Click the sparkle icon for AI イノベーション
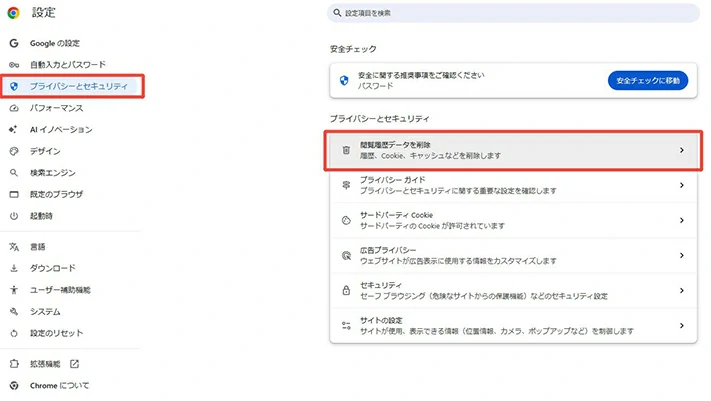This screenshot has width=711, height=401. 14,129
